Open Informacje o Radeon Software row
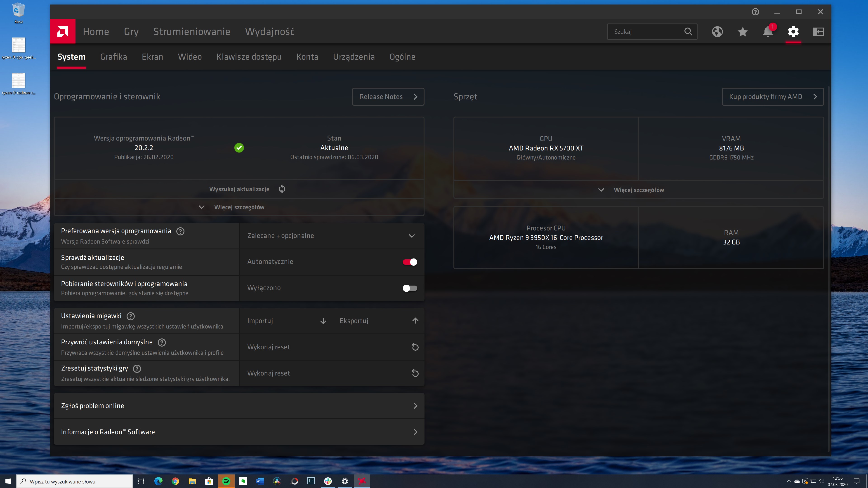 point(239,432)
